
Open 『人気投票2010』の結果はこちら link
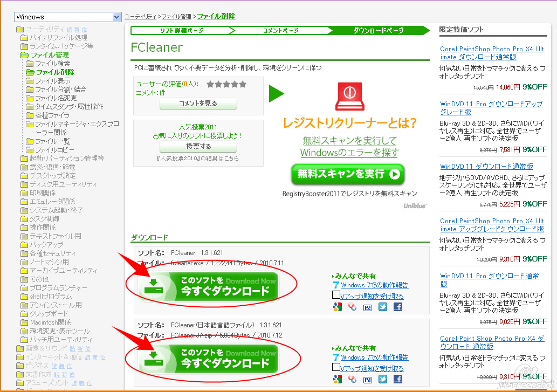(197, 159)
